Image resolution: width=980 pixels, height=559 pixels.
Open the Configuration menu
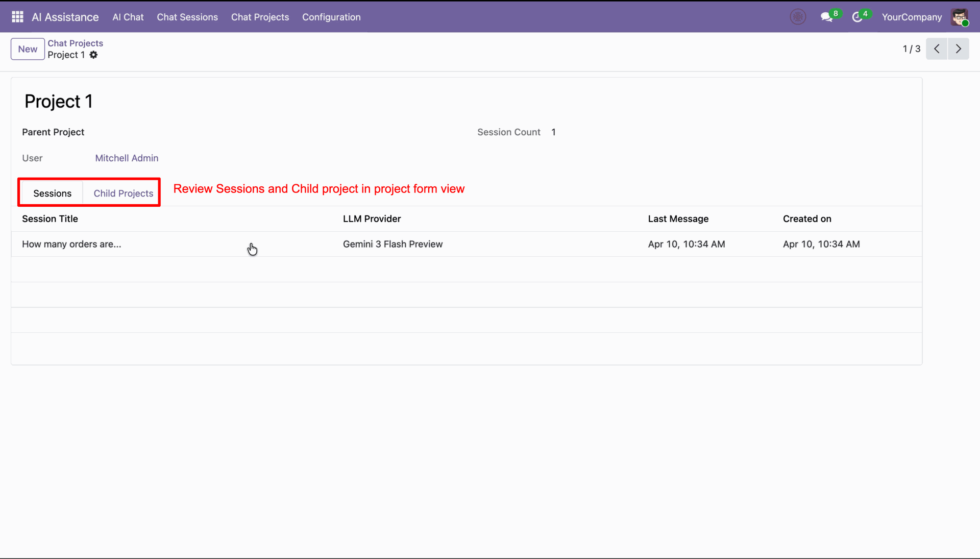click(x=331, y=17)
